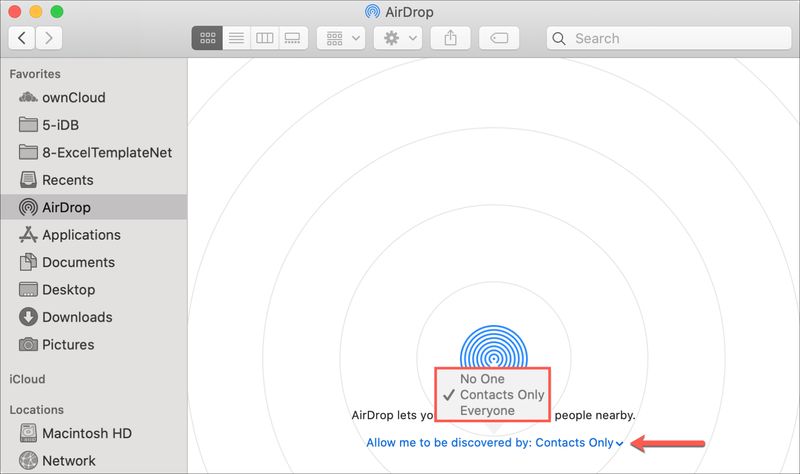Open Pictures from the sidebar
800x474 pixels.
(94, 345)
